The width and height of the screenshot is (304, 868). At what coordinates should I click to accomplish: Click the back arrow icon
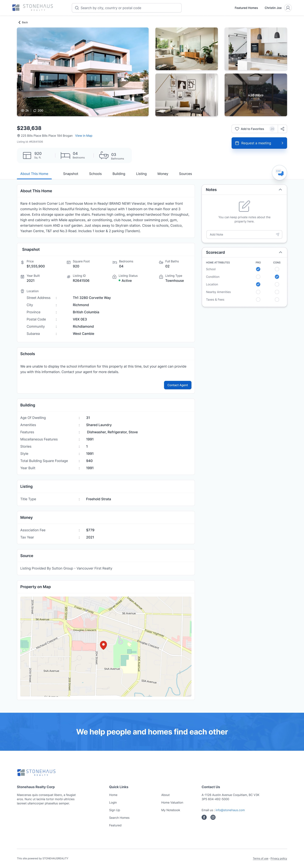click(19, 22)
